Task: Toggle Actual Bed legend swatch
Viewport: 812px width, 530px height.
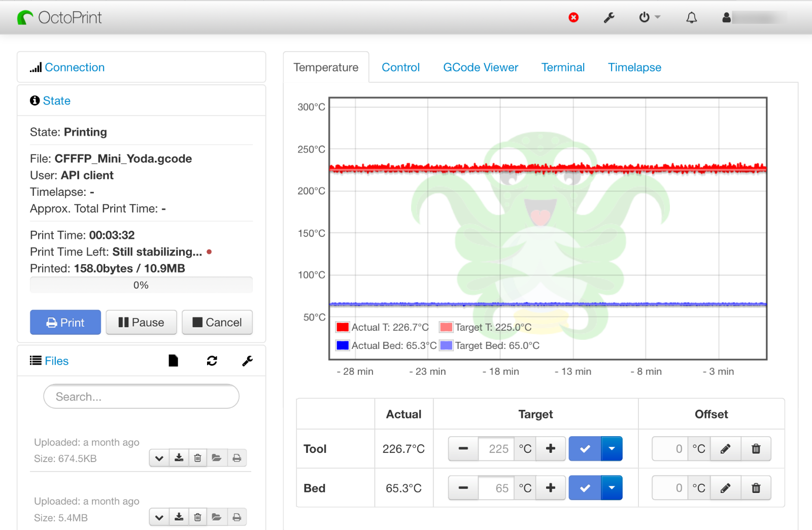Action: click(343, 345)
